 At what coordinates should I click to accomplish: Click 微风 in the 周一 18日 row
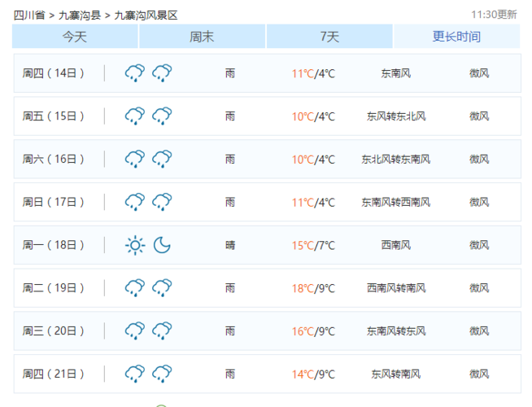pyautogui.click(x=479, y=245)
